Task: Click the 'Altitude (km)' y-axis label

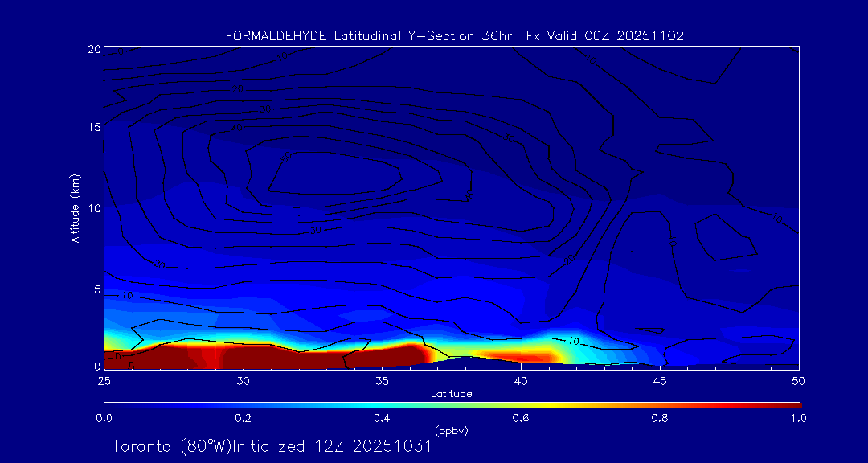Action: coord(76,208)
